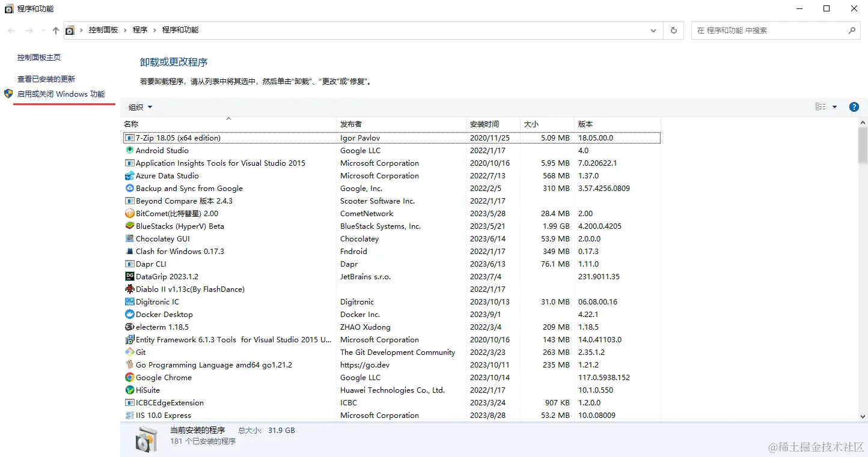Change the view using the view layout icon
The width and height of the screenshot is (868, 457).
pyautogui.click(x=821, y=107)
